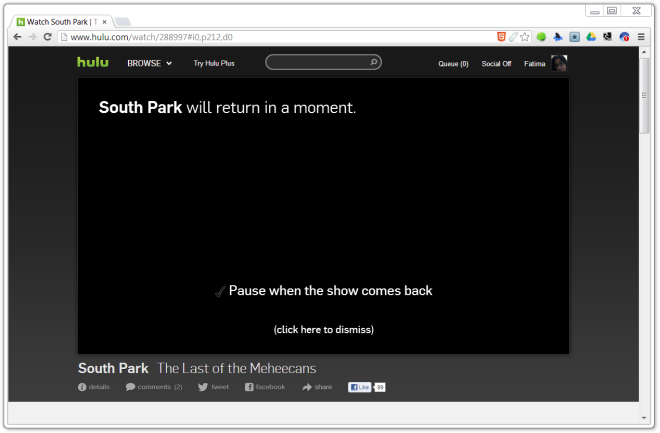
Task: Open a new browser tab
Action: pyautogui.click(x=122, y=22)
